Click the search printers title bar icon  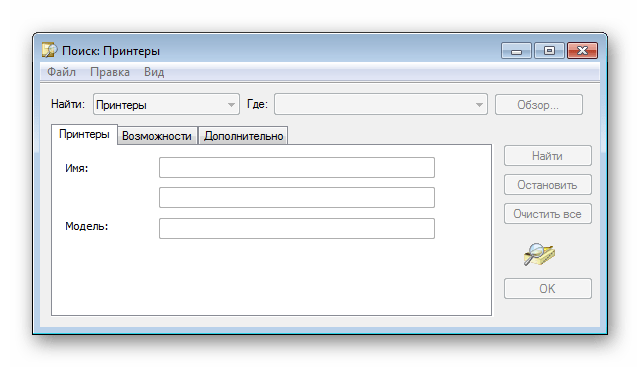pyautogui.click(x=50, y=50)
